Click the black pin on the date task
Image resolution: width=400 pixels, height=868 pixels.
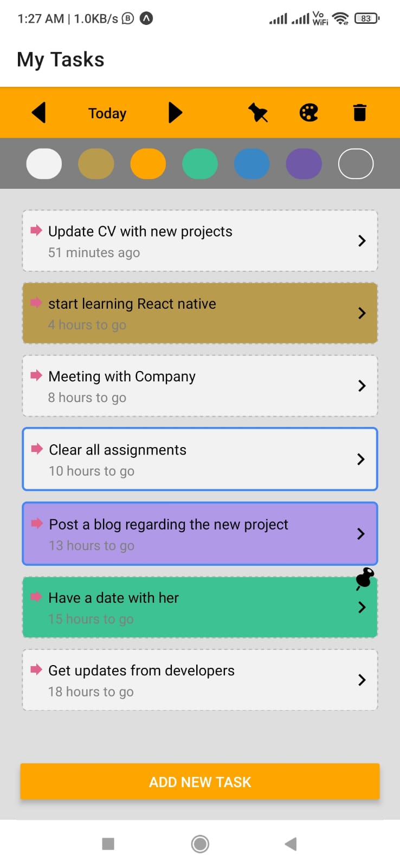[363, 579]
